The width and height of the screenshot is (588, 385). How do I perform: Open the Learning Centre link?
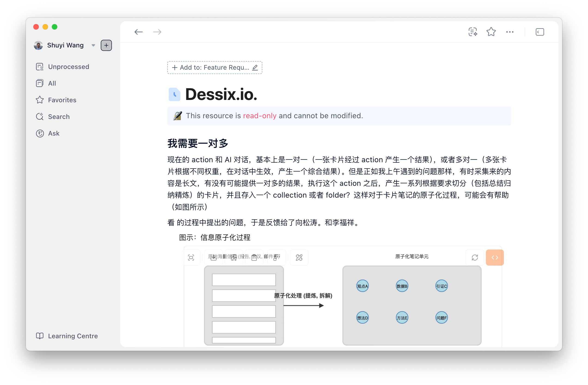click(73, 336)
